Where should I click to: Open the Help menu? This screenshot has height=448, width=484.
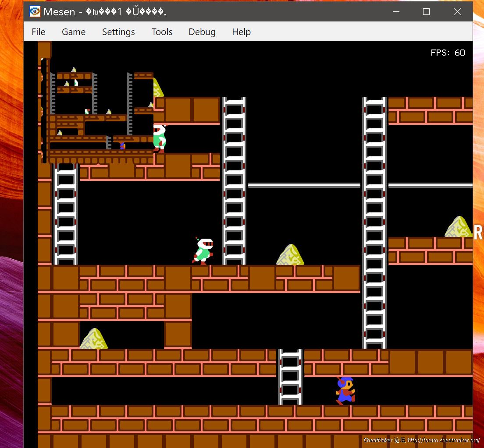pos(241,32)
